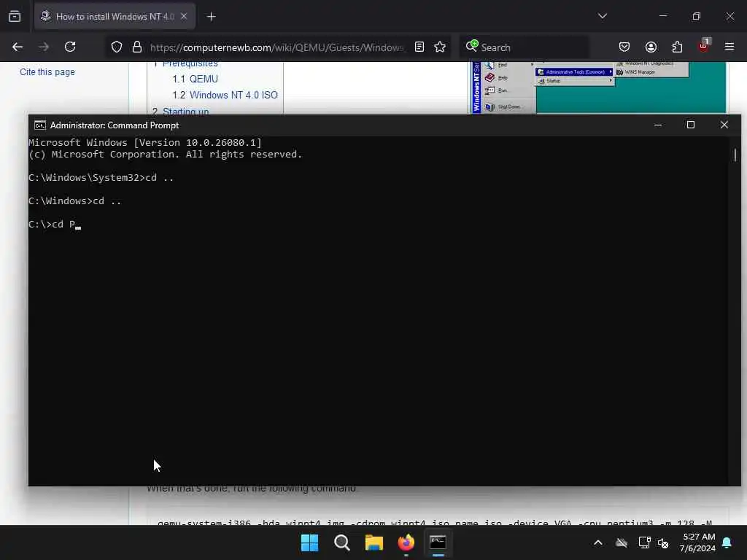Open the list all tabs dropdown
The width and height of the screenshot is (747, 560).
pyautogui.click(x=603, y=16)
